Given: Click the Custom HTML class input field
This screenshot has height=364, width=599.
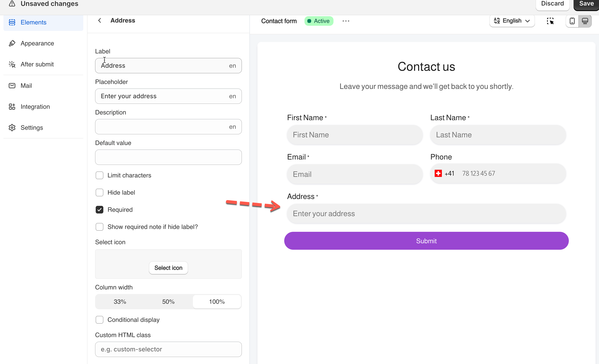Looking at the screenshot, I should (x=168, y=349).
